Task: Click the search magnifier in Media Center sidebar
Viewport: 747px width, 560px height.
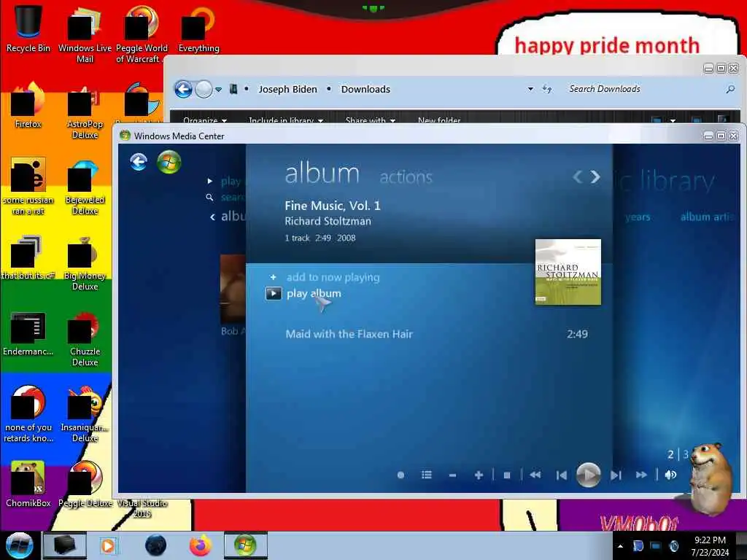Action: tap(209, 197)
